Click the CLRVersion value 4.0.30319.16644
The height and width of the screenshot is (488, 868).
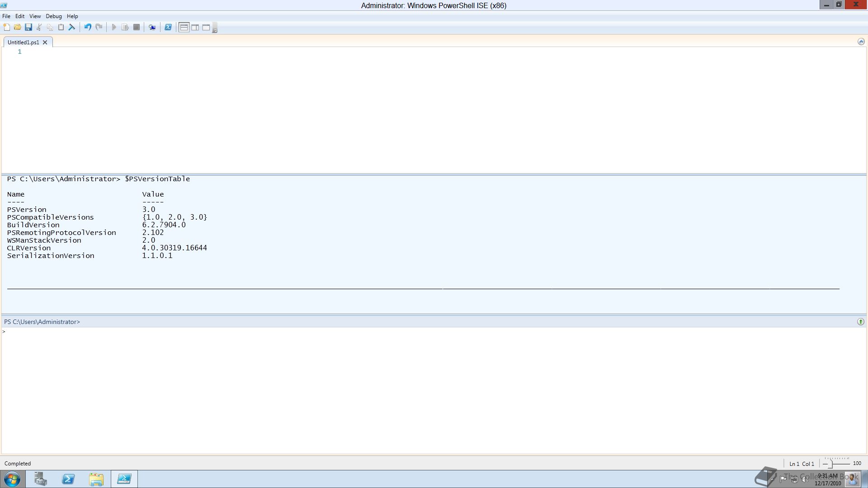click(175, 248)
